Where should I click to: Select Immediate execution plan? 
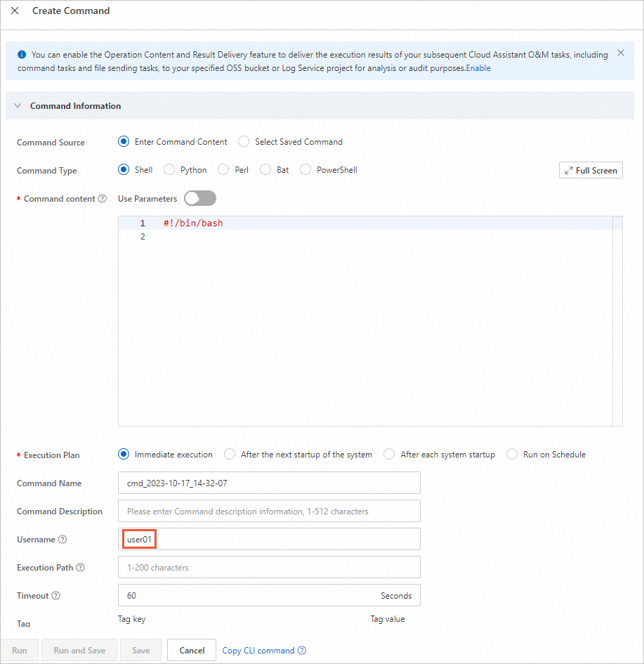pyautogui.click(x=124, y=455)
